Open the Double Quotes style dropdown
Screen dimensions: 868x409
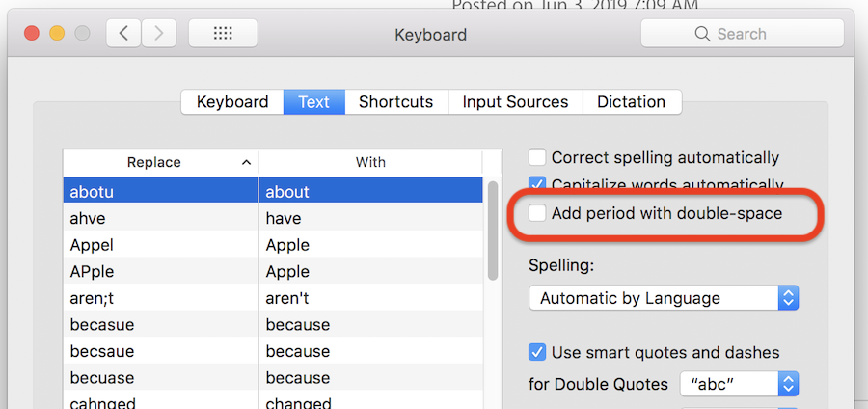click(740, 384)
